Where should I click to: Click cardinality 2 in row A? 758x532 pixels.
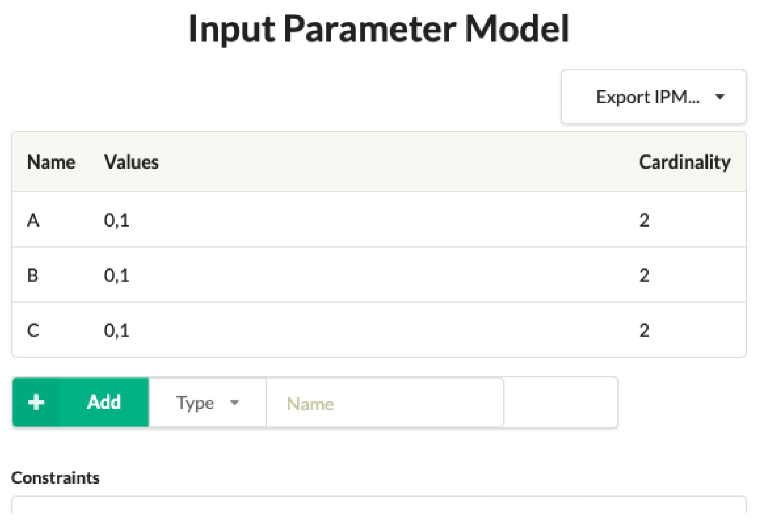pyautogui.click(x=644, y=220)
